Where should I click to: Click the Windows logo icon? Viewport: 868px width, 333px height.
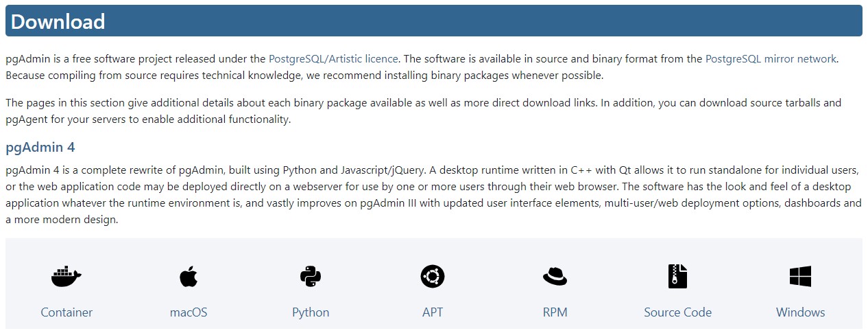click(x=800, y=277)
